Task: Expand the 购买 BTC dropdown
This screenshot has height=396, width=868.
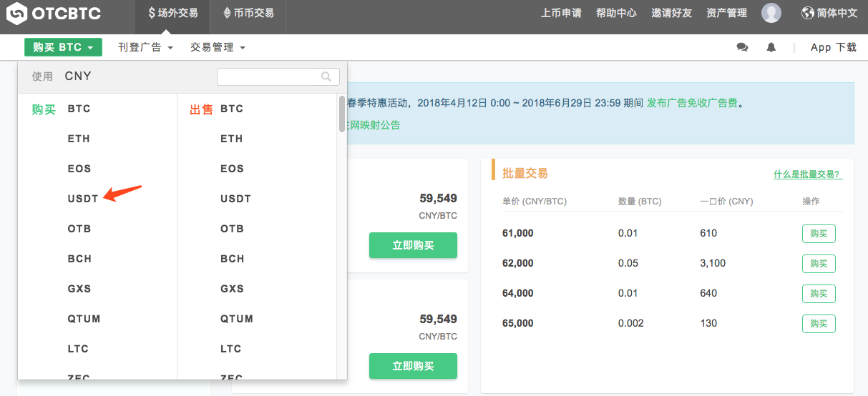Action: [x=63, y=47]
